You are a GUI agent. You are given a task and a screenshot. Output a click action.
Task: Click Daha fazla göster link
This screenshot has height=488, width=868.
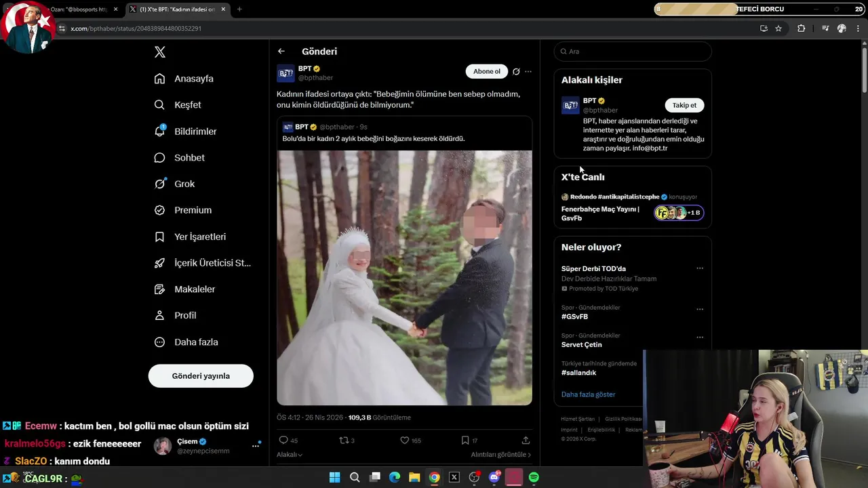coord(588,394)
